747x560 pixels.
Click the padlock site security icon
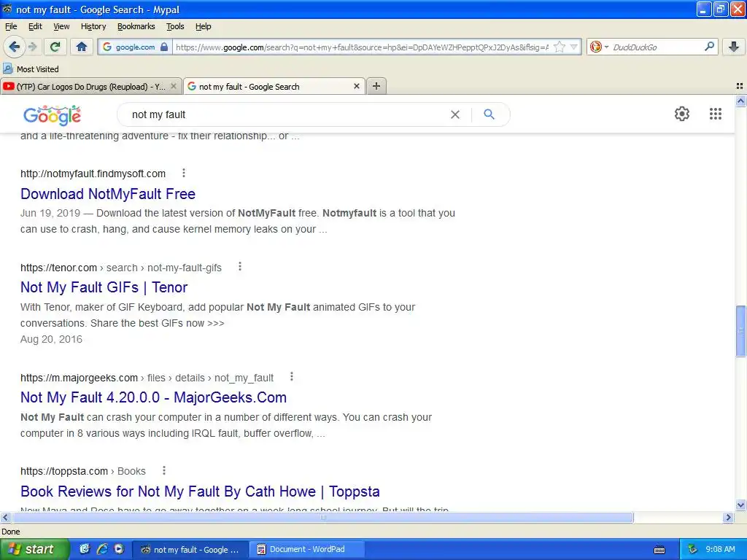164,47
